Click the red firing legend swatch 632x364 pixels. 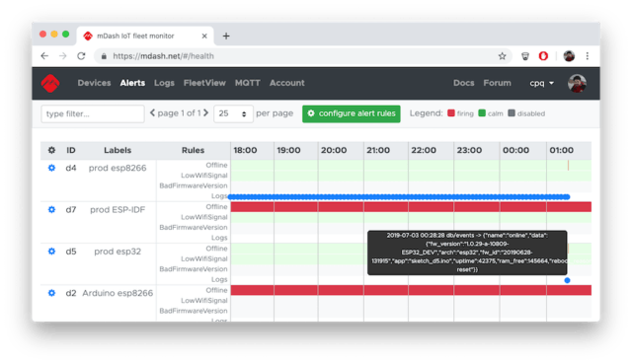point(451,113)
